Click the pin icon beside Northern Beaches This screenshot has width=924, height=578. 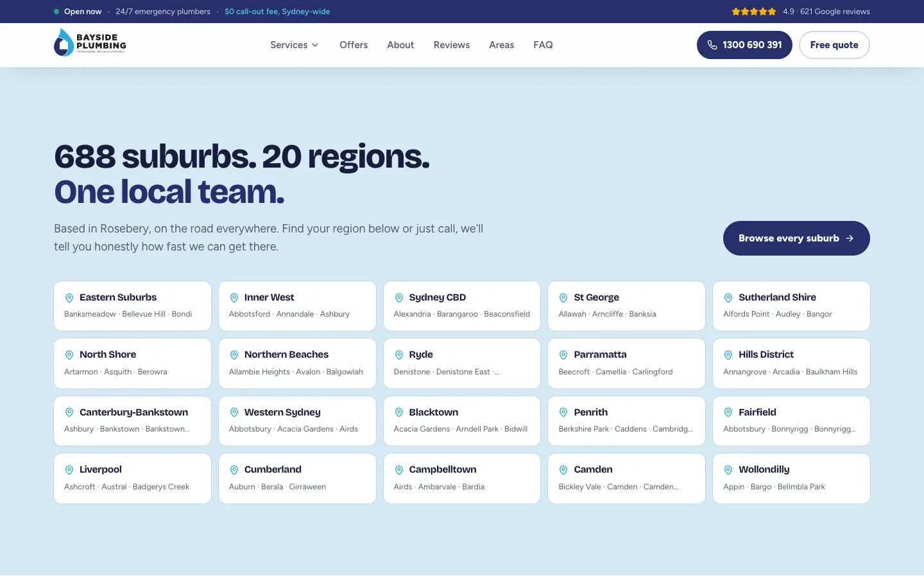click(234, 355)
